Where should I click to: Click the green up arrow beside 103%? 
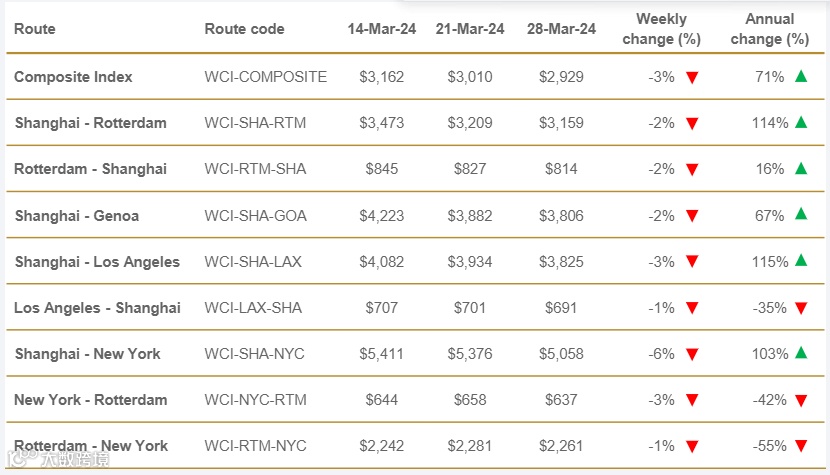coord(801,353)
